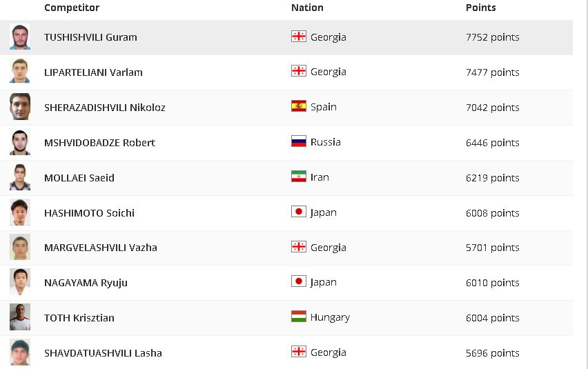Open the LIPARTELIANI Varlam competitor link
Image resolution: width=588 pixels, height=369 pixels.
click(93, 72)
